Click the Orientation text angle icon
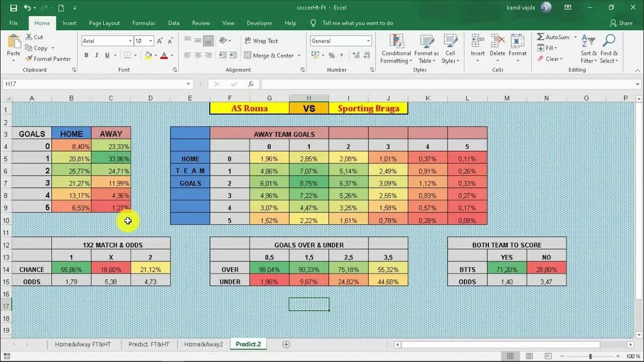This screenshot has width=644, height=362. point(224,41)
